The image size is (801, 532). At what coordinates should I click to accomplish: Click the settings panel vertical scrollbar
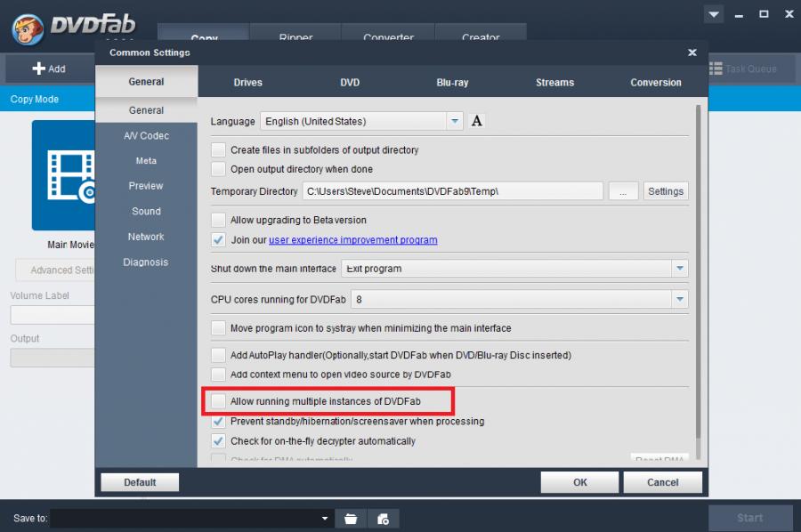pyautogui.click(x=698, y=267)
